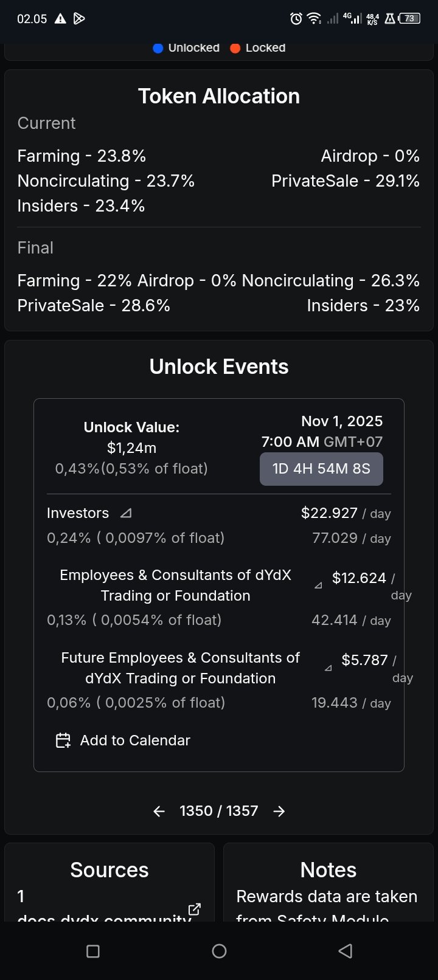Go to previous unlock event arrow
This screenshot has height=980, width=438.
tap(159, 811)
